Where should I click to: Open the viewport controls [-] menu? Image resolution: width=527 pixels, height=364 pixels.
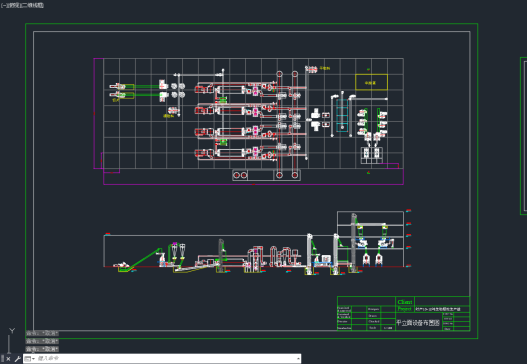[x=4, y=5]
